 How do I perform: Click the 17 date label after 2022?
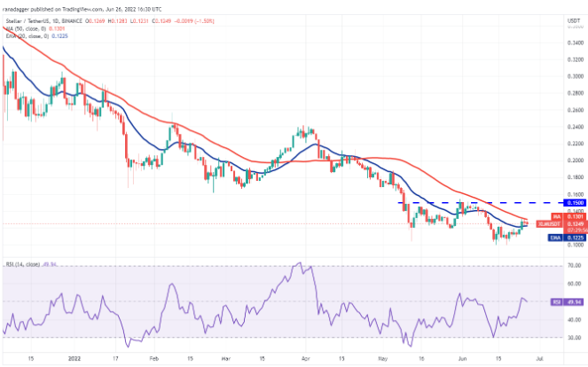pos(116,358)
